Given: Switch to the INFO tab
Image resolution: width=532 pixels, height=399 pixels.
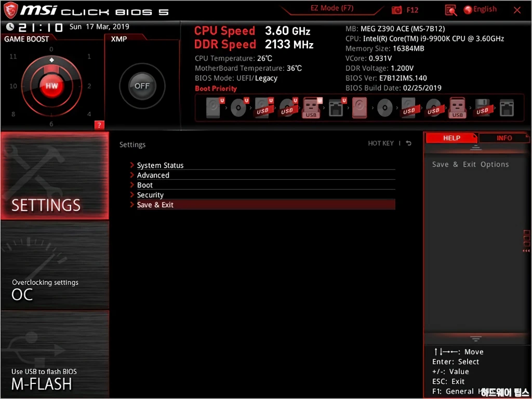Looking at the screenshot, I should click(x=504, y=138).
